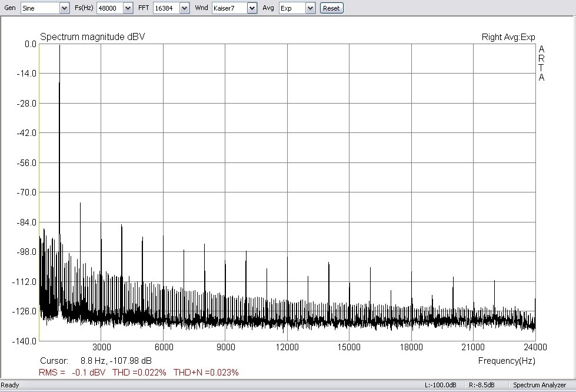Open the FFT size dropdown arrow
This screenshot has height=392, width=576.
pos(185,8)
